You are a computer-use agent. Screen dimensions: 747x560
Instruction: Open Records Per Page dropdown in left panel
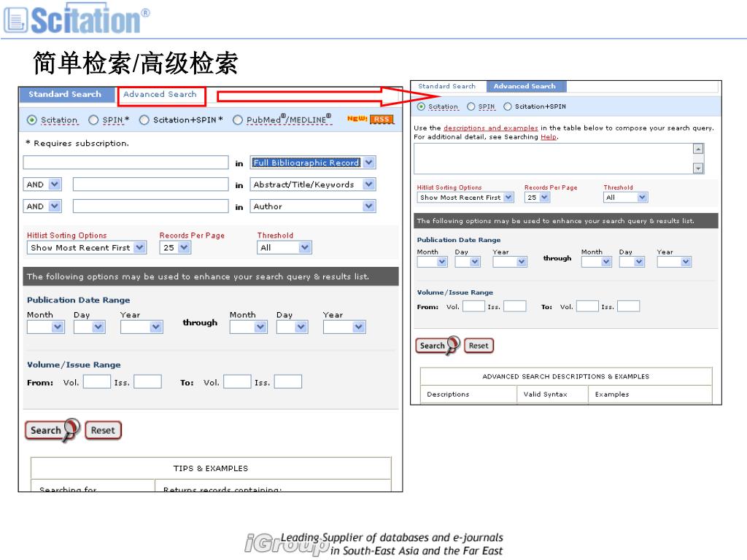[x=175, y=248]
